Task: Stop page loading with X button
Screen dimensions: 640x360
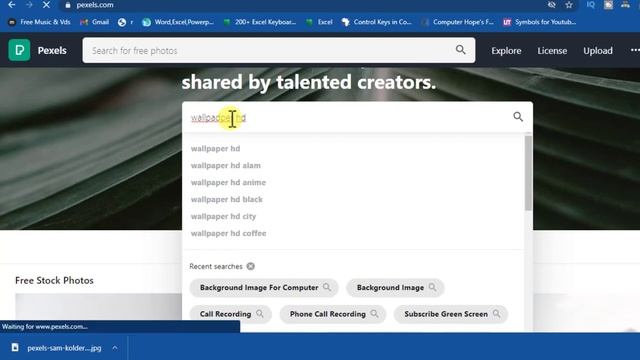Action: (46, 5)
